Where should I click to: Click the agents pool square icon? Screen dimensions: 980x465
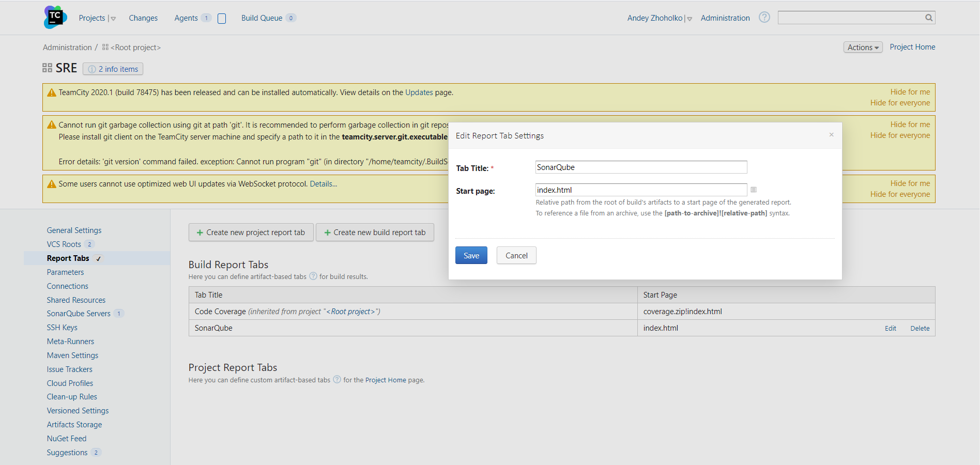222,19
